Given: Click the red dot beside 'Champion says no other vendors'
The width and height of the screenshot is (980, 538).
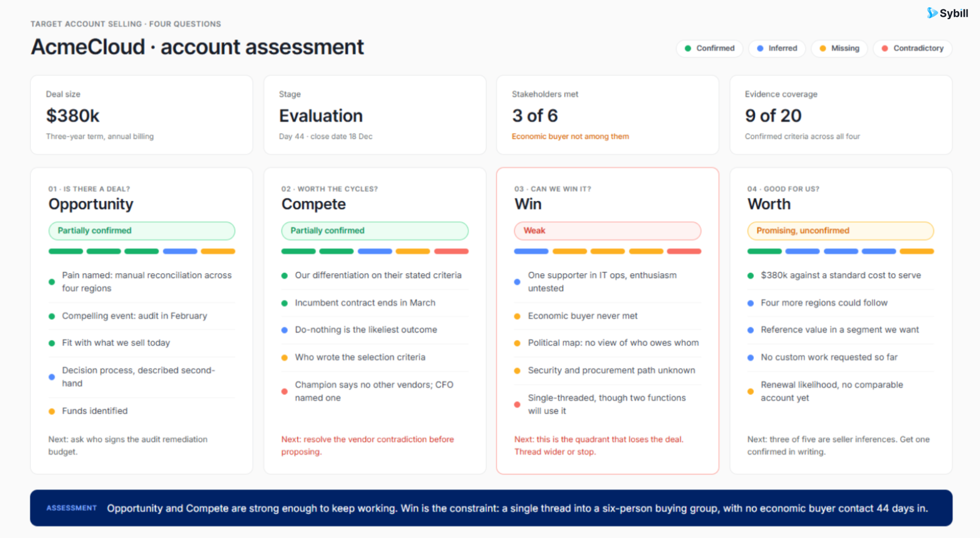Looking at the screenshot, I should 284,391.
